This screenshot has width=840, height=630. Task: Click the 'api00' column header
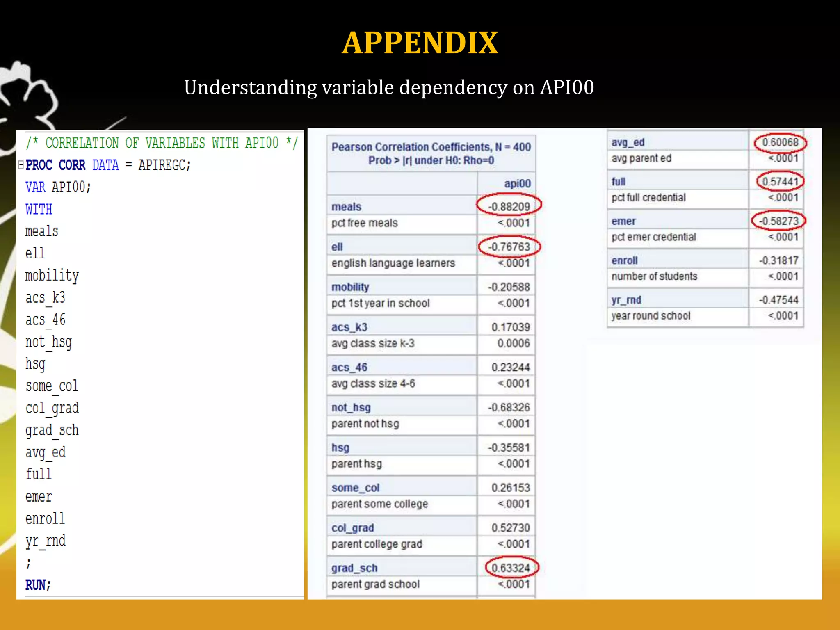[x=517, y=183]
